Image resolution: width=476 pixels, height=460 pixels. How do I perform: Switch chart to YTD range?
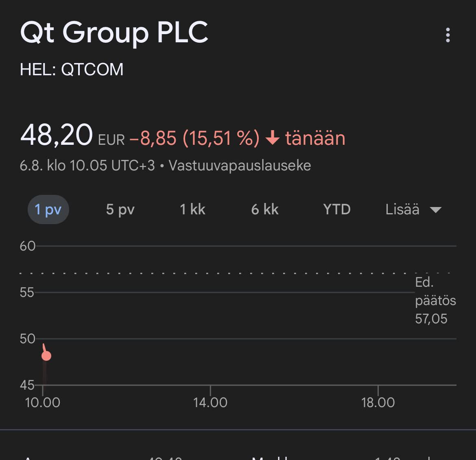click(337, 209)
